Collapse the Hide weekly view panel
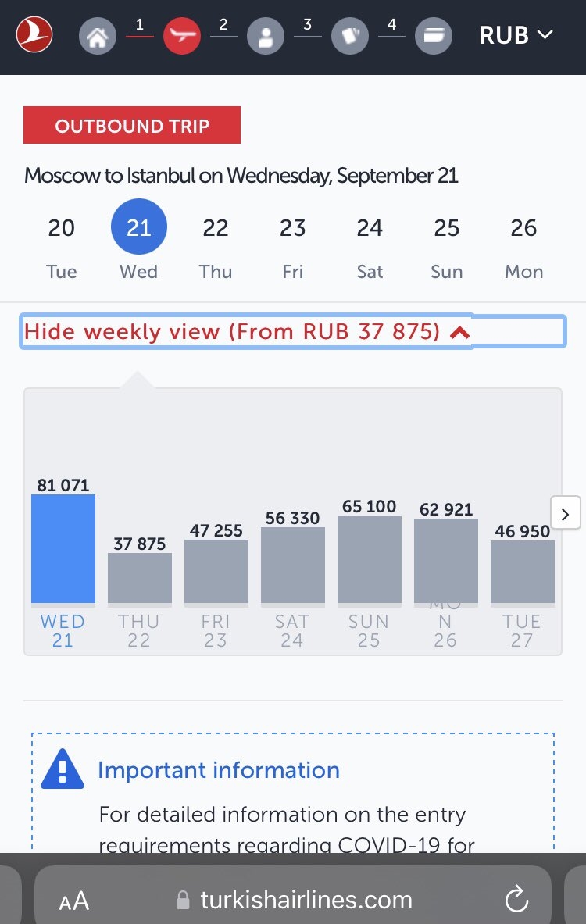Image resolution: width=586 pixels, height=924 pixels. pyautogui.click(x=293, y=332)
